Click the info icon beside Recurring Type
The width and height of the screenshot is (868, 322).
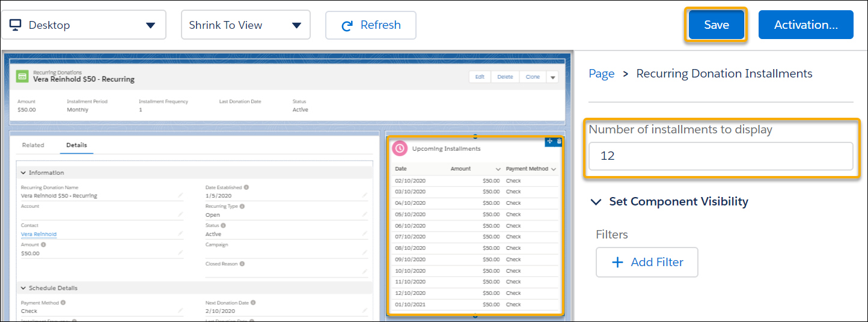242,206
